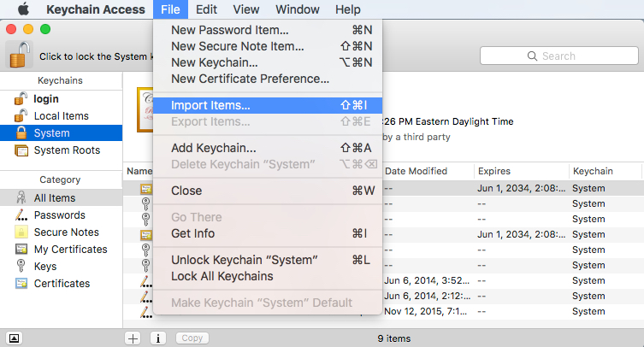
Task: Choose New Secure Note Item
Action: point(268,46)
